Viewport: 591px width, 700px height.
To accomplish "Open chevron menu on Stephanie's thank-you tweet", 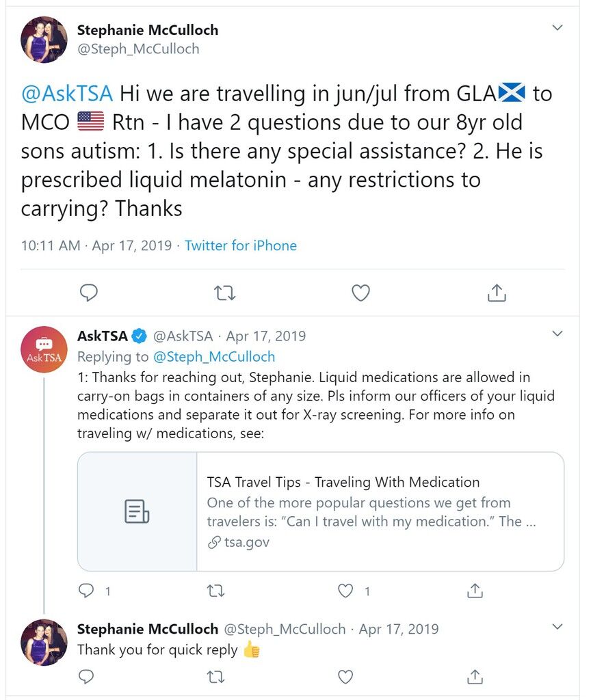I will pyautogui.click(x=557, y=626).
